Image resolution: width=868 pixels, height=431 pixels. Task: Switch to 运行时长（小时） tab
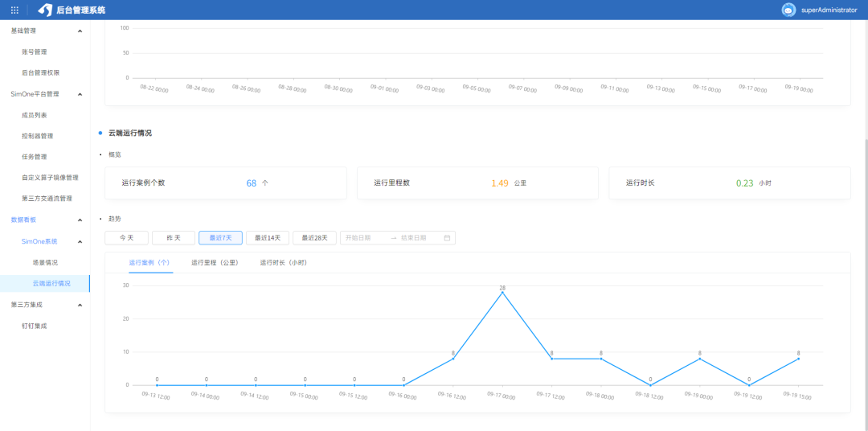point(284,263)
